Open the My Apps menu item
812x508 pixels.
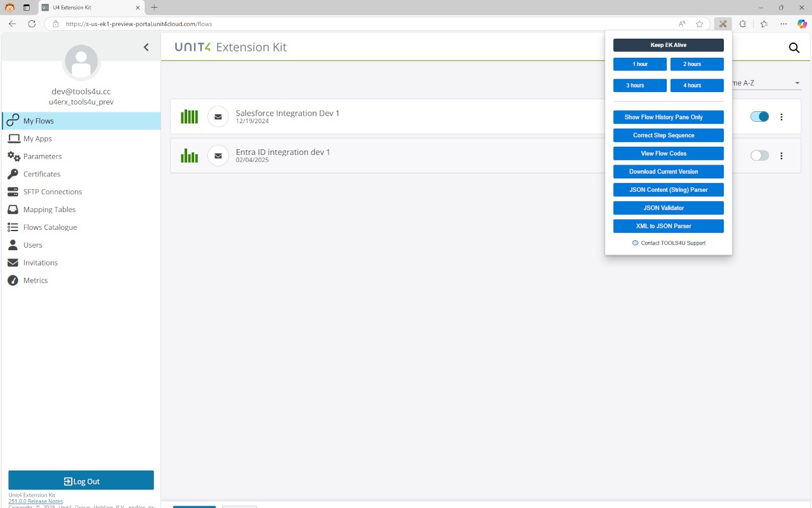(x=81, y=138)
